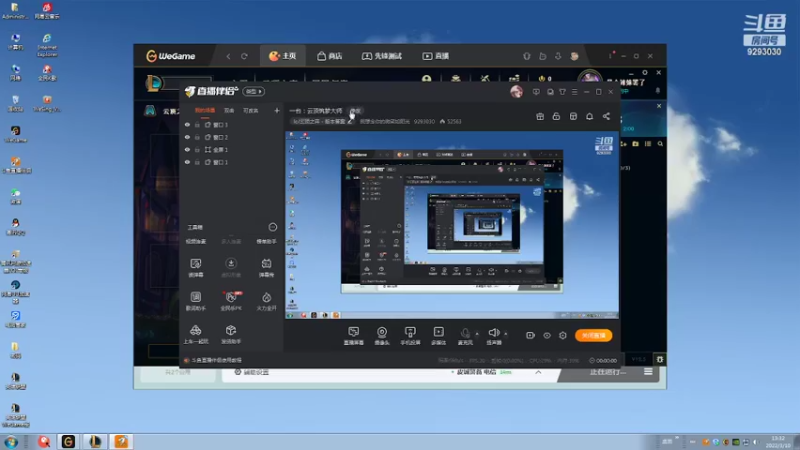The image size is (800, 450).
Task: Switch to WeGame from the taskbar
Action: pos(68,442)
